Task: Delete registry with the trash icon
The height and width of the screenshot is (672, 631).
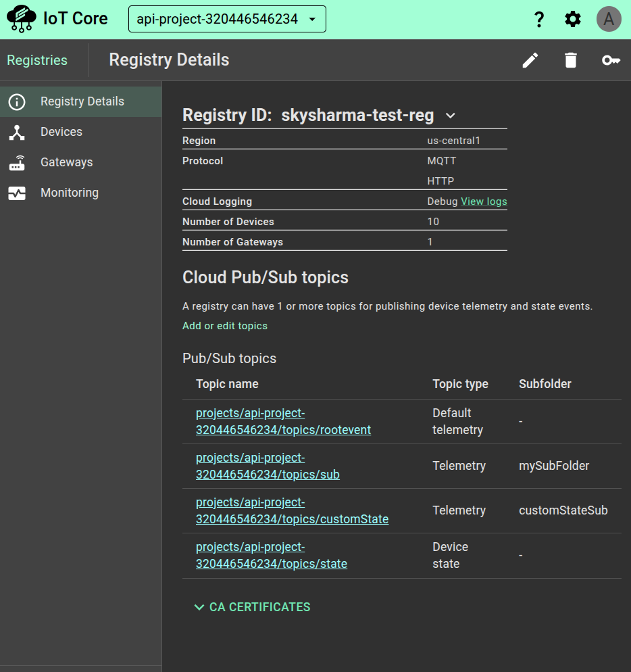Action: point(571,60)
